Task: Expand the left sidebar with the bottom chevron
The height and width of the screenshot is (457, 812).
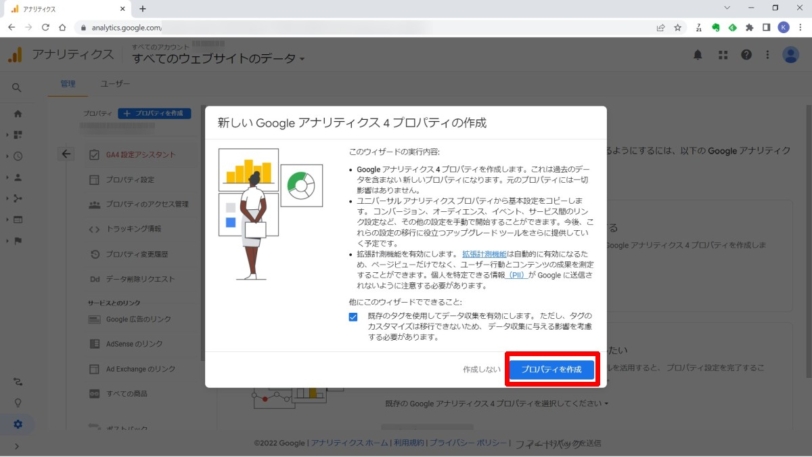Action: pyautogui.click(x=17, y=446)
